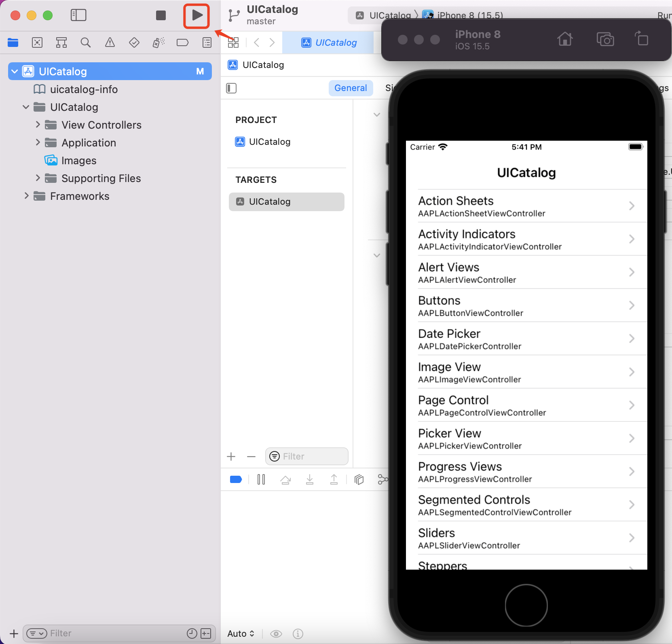Open the Test navigator checkmark diamond icon
The height and width of the screenshot is (644, 672).
[134, 42]
